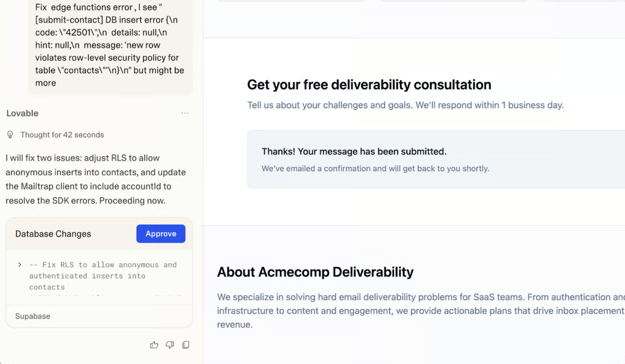Viewport: 625px width, 364px height.
Task: Click the lightbulb thinking icon
Action: (x=10, y=135)
